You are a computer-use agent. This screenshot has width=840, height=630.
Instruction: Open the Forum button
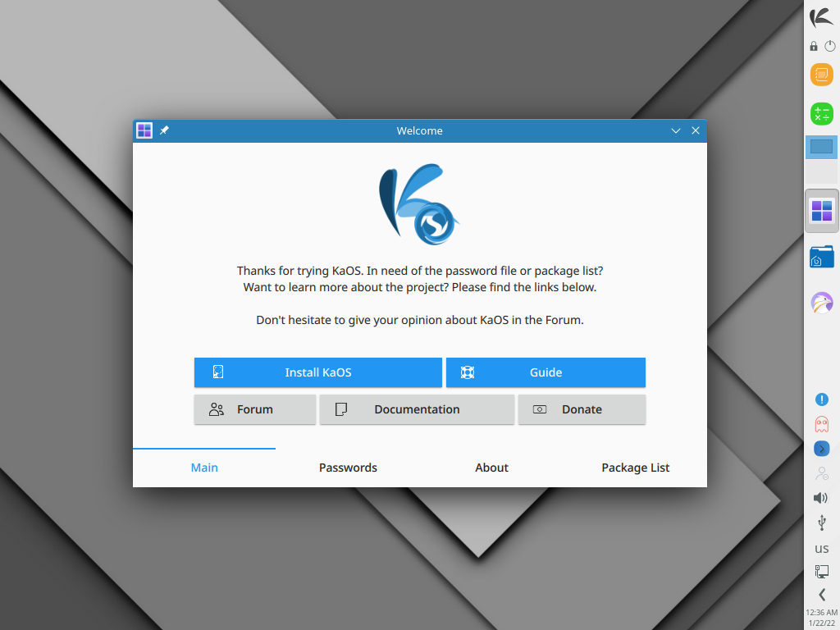click(x=255, y=409)
